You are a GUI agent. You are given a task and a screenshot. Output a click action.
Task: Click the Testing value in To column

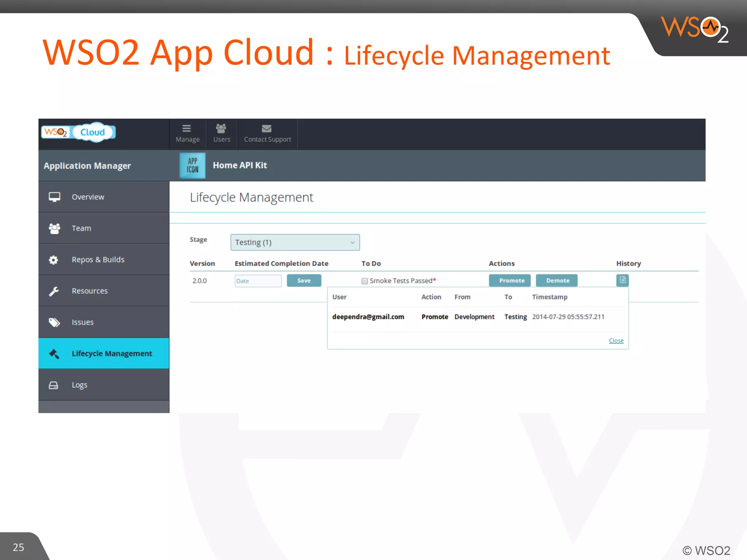click(515, 317)
